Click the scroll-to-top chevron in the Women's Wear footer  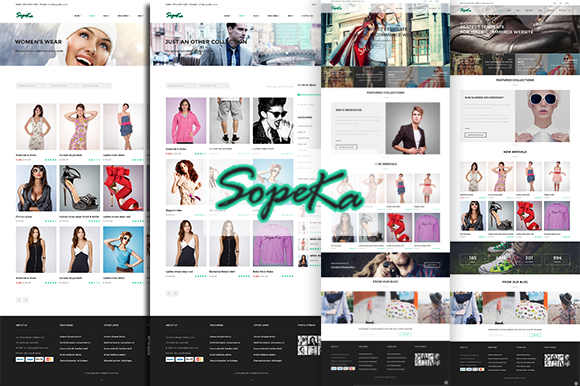click(x=101, y=380)
